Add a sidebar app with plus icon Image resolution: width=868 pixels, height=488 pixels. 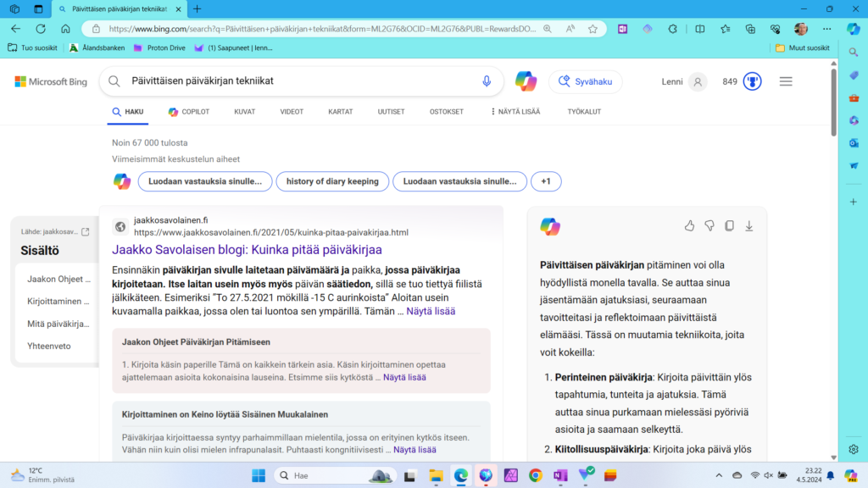(x=853, y=202)
